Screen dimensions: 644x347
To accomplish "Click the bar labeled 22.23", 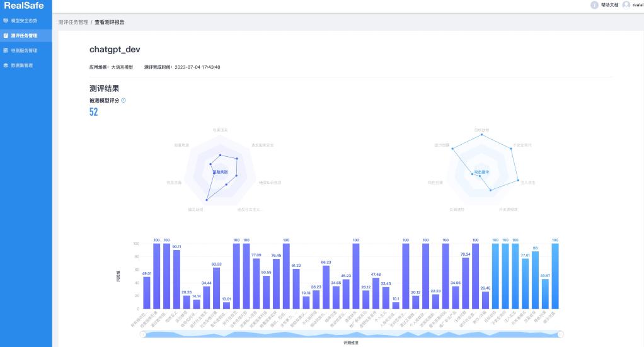I will tap(436, 302).
